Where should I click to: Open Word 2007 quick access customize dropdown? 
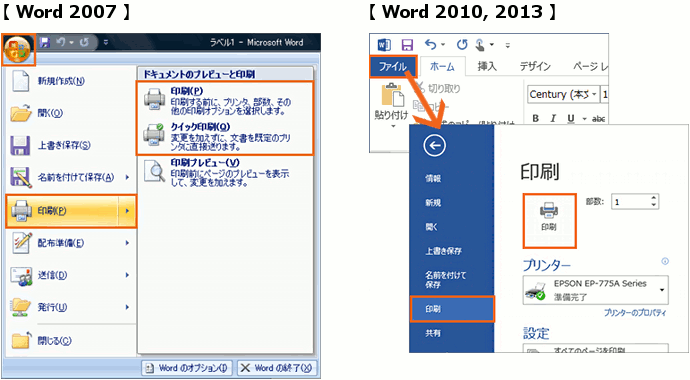(x=106, y=43)
